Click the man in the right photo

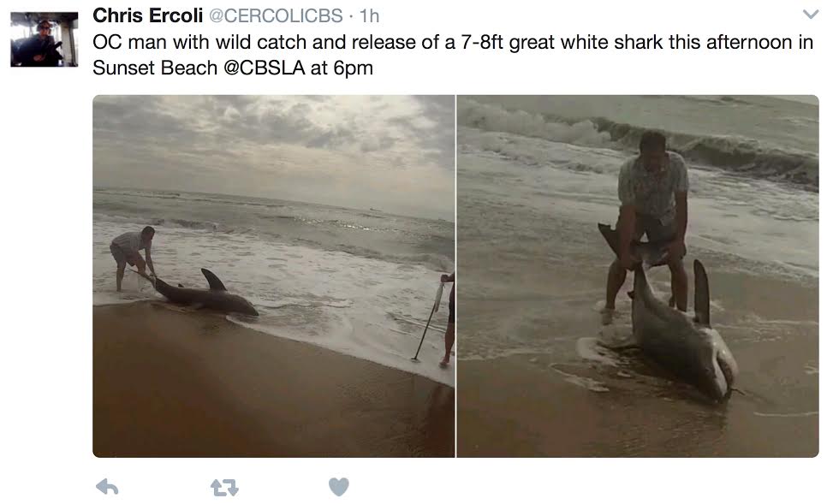tap(648, 222)
